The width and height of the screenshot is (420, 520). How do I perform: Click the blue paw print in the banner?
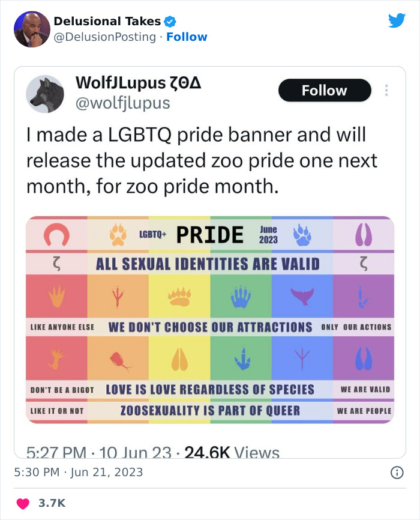tap(302, 235)
